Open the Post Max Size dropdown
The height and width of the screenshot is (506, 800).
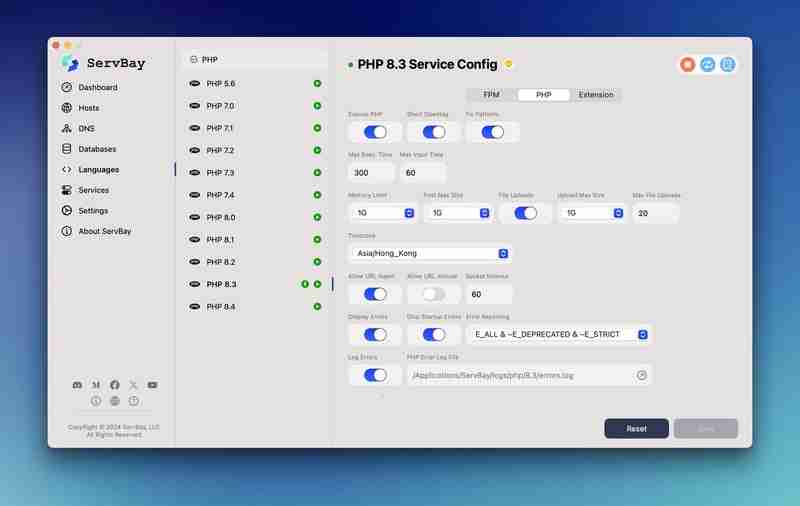coord(458,213)
